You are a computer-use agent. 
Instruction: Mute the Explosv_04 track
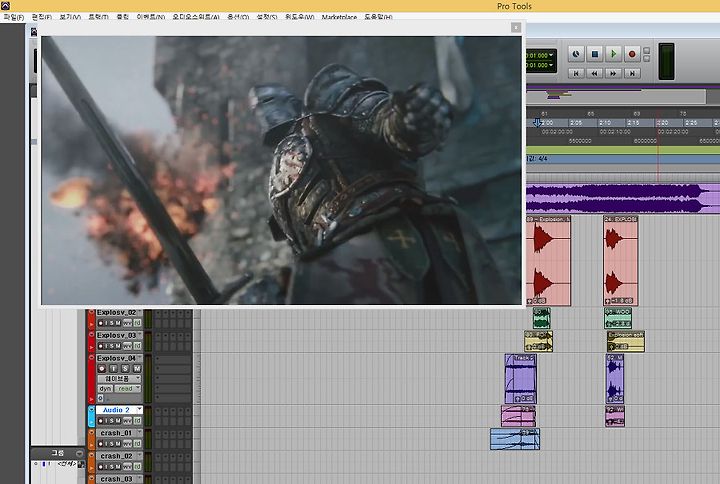pyautogui.click(x=137, y=368)
